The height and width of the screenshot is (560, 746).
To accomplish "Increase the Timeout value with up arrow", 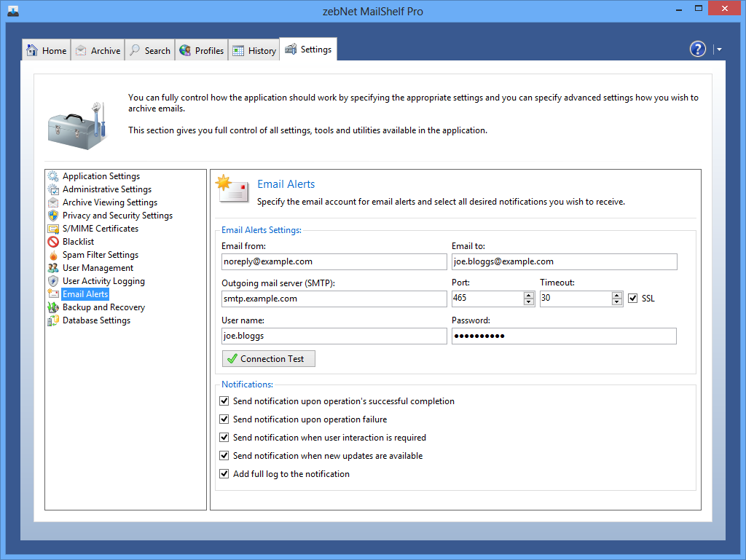I will coord(617,295).
